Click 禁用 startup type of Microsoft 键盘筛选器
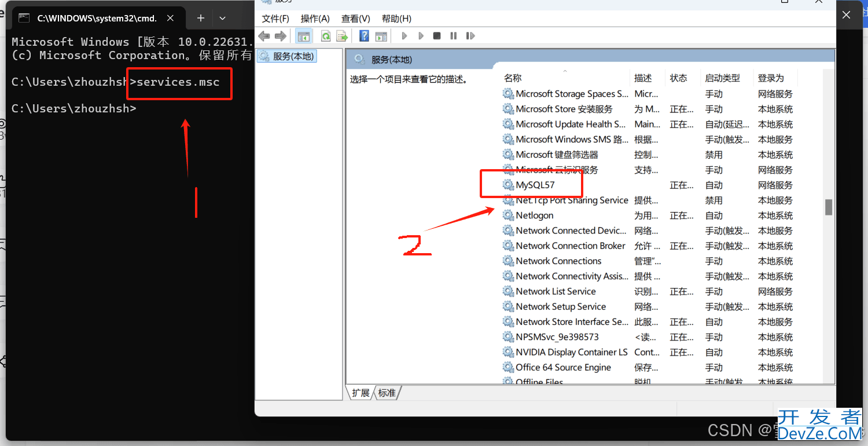Viewport: 868px width, 446px height. click(713, 155)
